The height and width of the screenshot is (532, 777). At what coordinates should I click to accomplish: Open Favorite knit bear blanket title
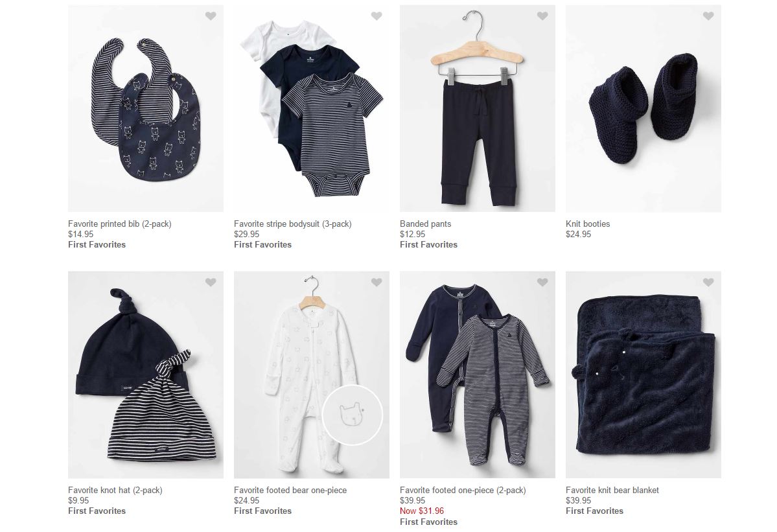coord(612,491)
